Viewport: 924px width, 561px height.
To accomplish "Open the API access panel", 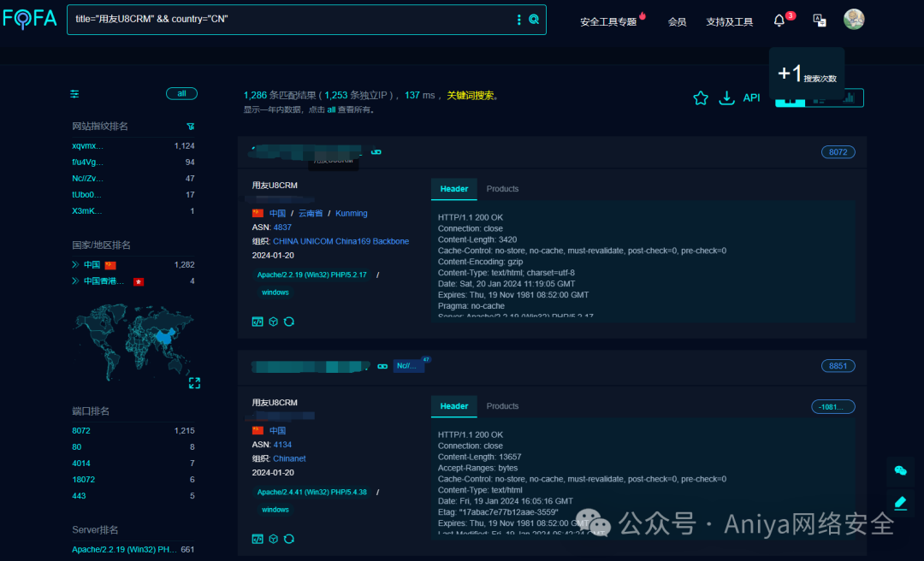I will 751,97.
